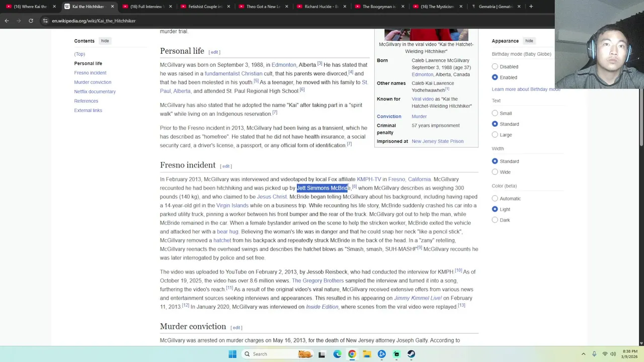644x362 pixels.
Task: Click the taskbar Search box
Action: pyautogui.click(x=278, y=354)
